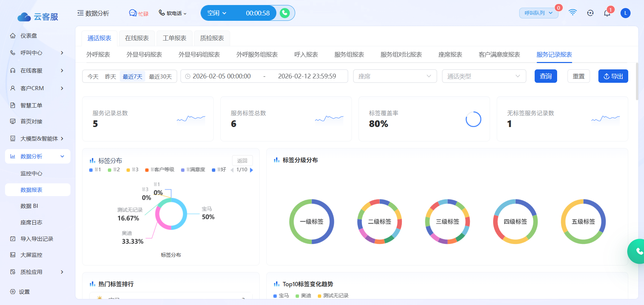Click the 五级标签 donut chart

(583, 222)
